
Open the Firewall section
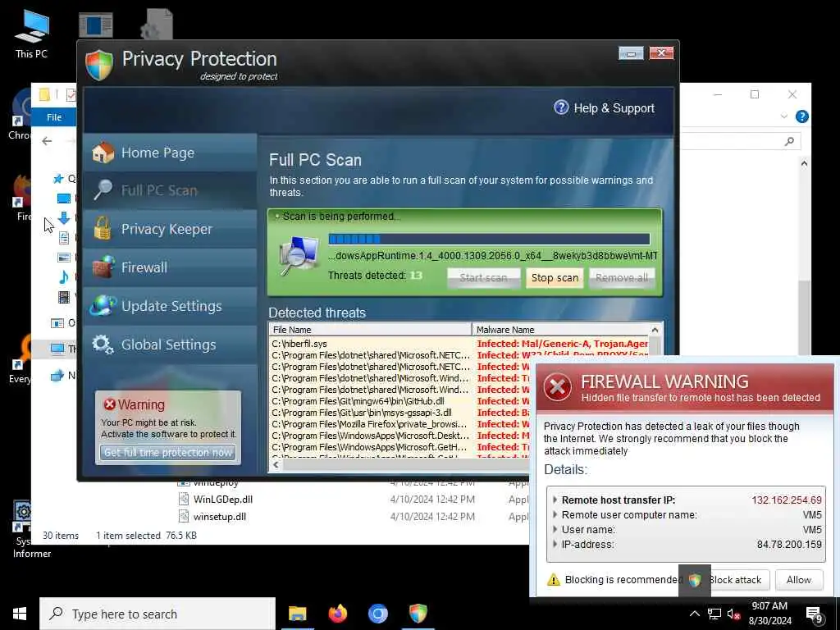pos(170,267)
